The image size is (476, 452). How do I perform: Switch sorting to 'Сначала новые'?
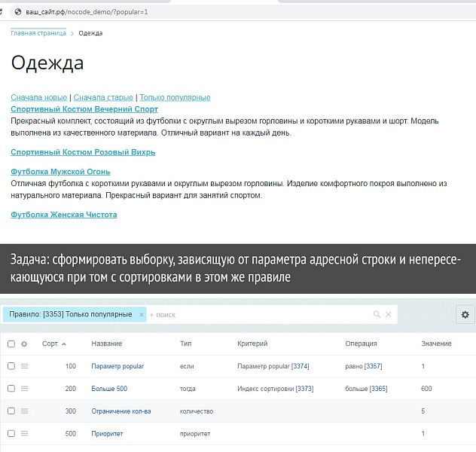click(x=38, y=97)
